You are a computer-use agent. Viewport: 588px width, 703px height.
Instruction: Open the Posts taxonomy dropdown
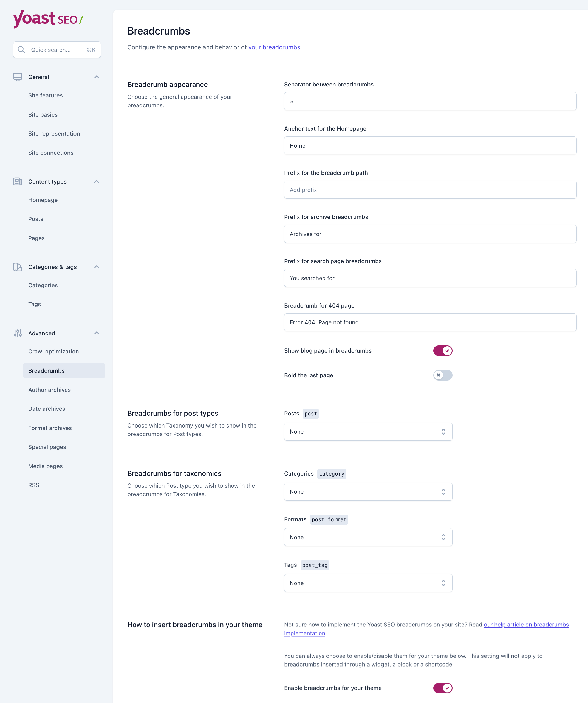coord(368,432)
